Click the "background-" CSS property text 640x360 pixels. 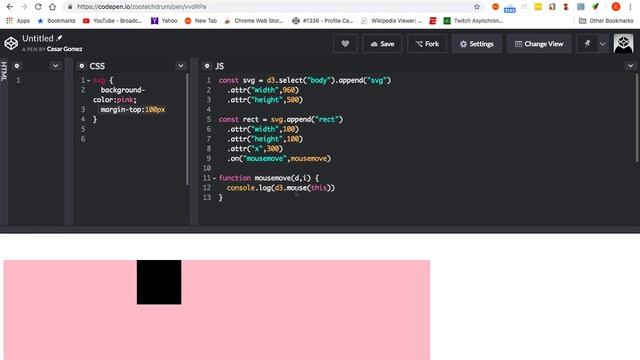(123, 90)
